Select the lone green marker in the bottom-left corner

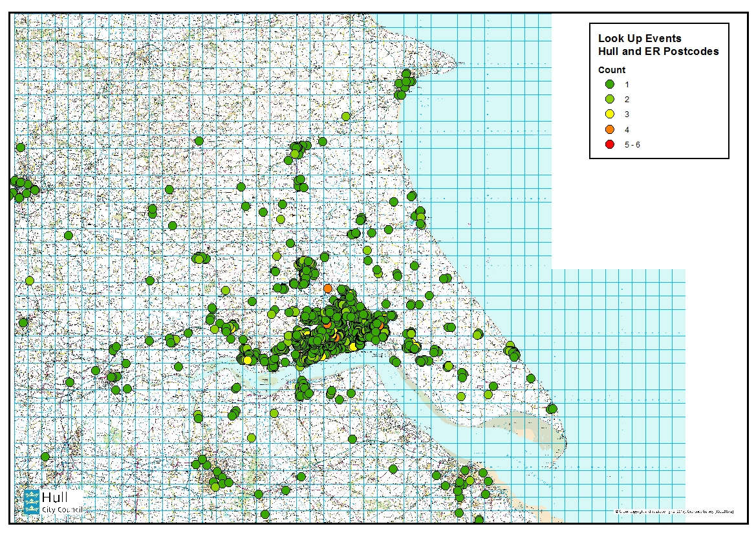pyautogui.click(x=45, y=456)
